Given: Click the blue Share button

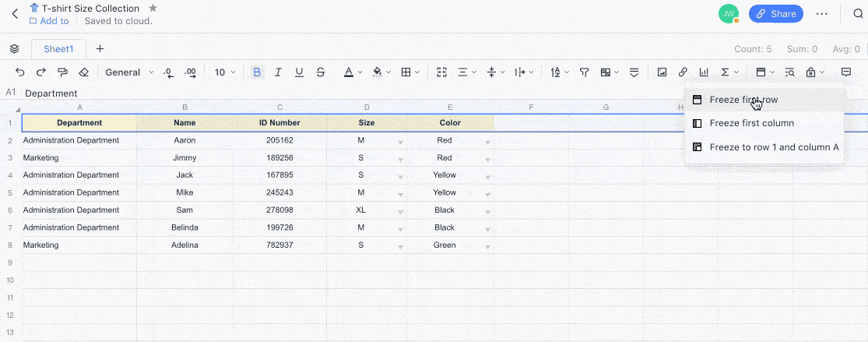Looking at the screenshot, I should [x=775, y=13].
